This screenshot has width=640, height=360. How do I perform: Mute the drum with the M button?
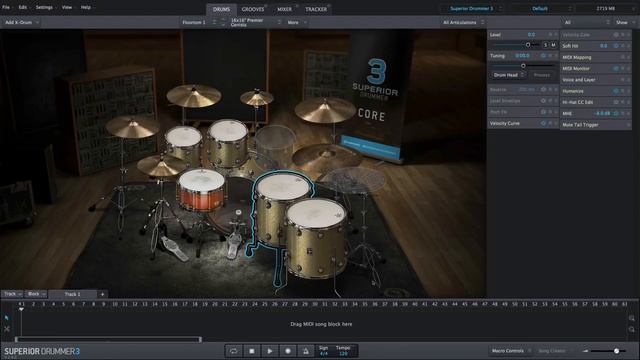click(553, 45)
